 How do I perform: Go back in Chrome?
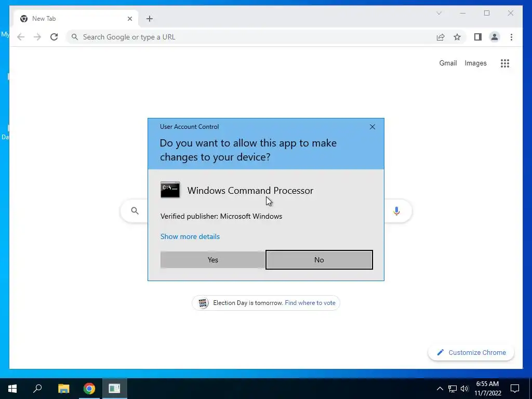click(21, 37)
